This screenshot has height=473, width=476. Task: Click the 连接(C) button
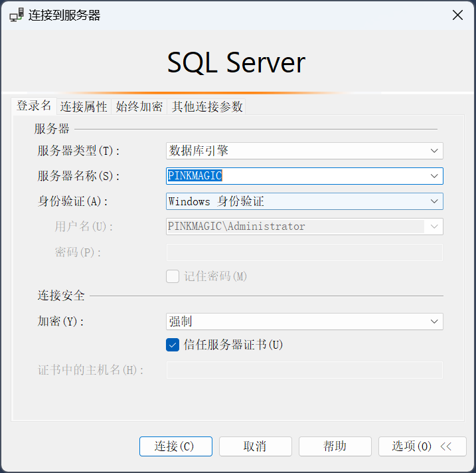pos(176,446)
